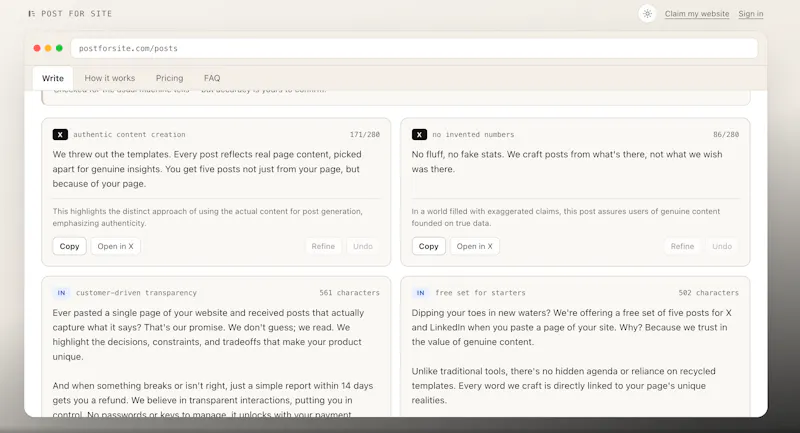
Task: Refine the authentic content creation post
Action: pyautogui.click(x=323, y=246)
